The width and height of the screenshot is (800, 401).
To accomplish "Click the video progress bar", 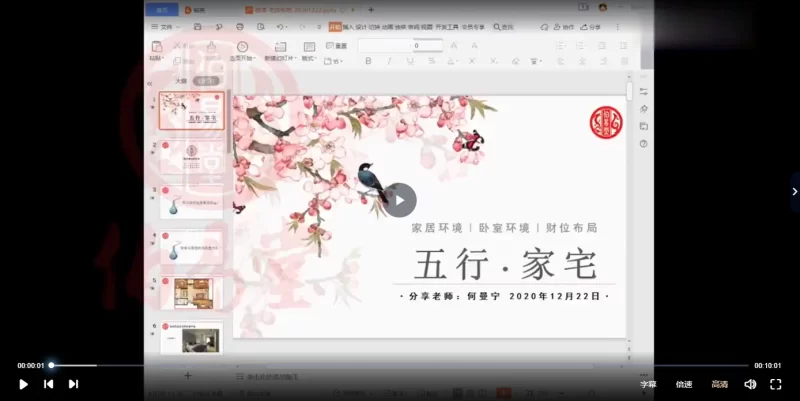I will coord(400,365).
